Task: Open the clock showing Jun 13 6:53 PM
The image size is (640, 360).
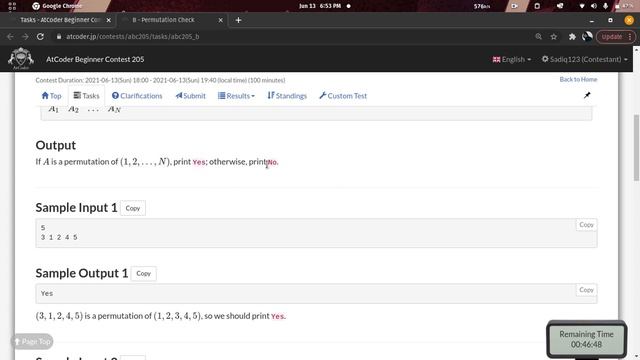Action: pos(320,6)
